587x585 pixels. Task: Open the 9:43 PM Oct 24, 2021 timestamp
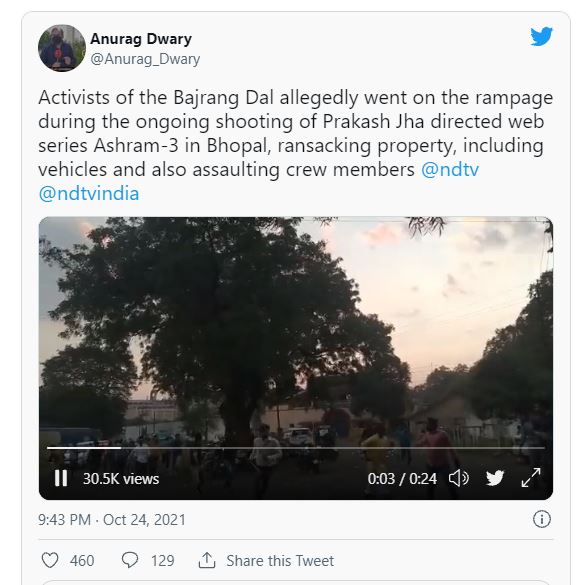point(112,520)
